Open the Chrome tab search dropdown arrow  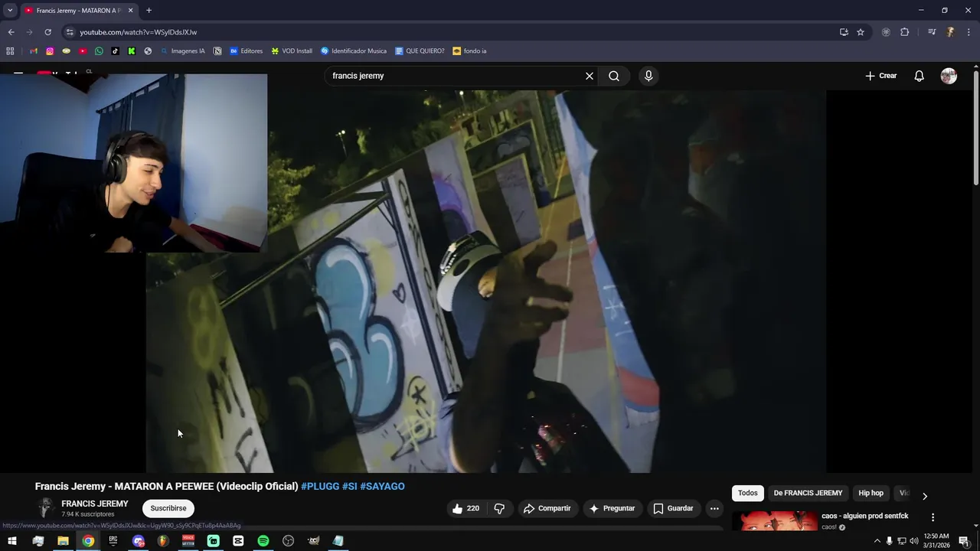(x=10, y=10)
